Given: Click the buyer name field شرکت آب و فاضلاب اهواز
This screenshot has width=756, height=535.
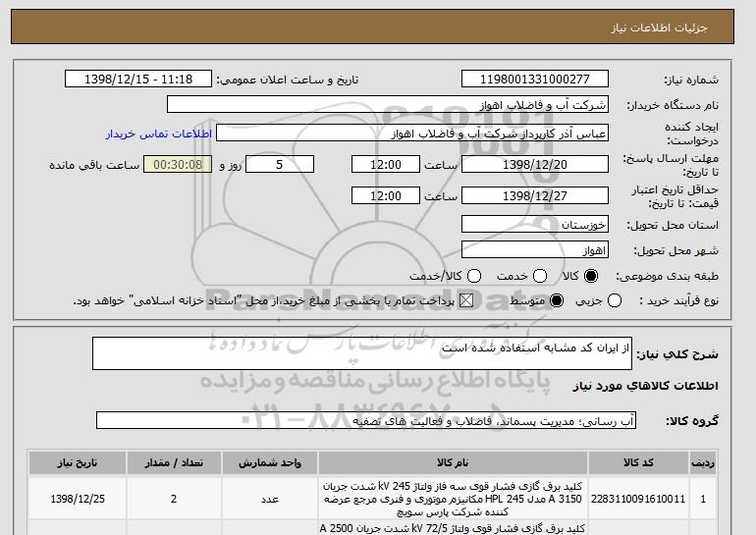Looking at the screenshot, I should point(388,104).
